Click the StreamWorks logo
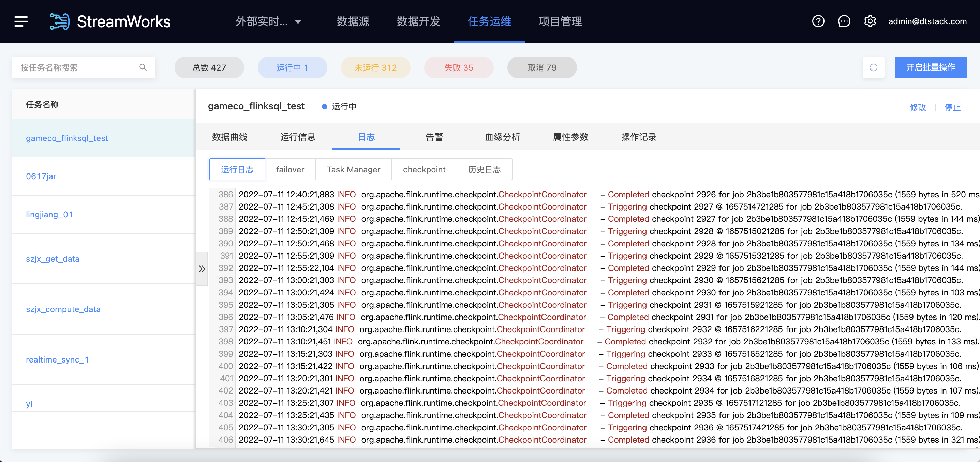 point(110,21)
